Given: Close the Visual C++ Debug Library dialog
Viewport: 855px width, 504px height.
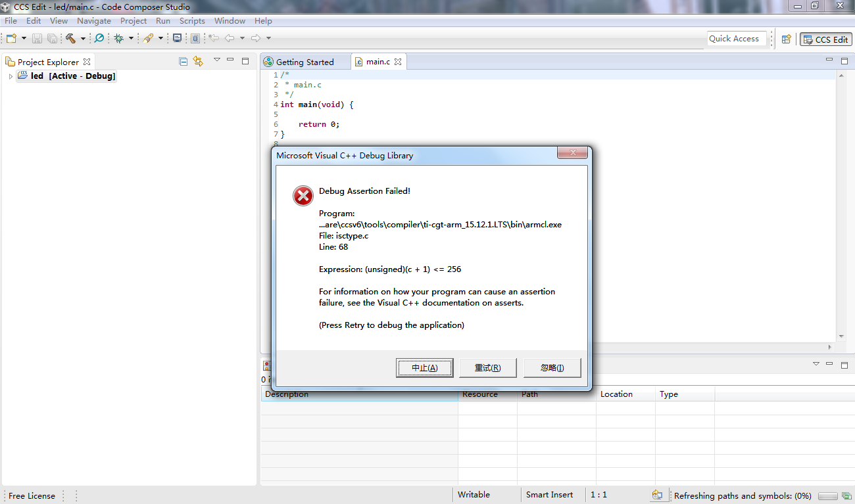Looking at the screenshot, I should point(572,153).
